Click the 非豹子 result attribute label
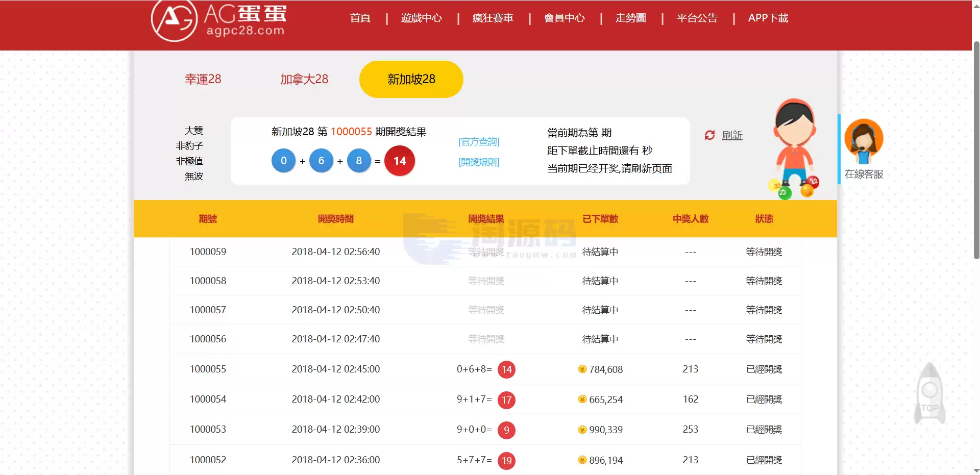Viewport: 980px width, 475px height. point(189,145)
